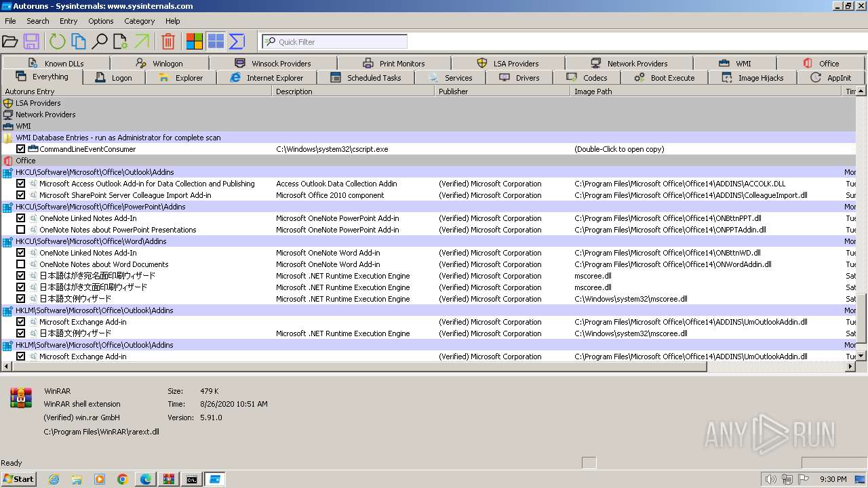This screenshot has width=868, height=488.
Task: Open Internet Explorer from taskbar
Action: click(54, 479)
